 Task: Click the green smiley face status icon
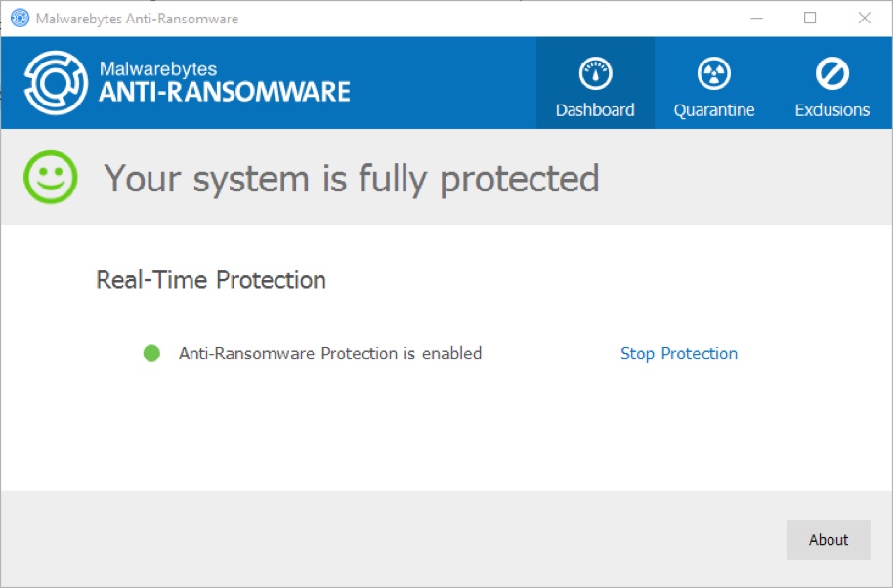click(51, 178)
